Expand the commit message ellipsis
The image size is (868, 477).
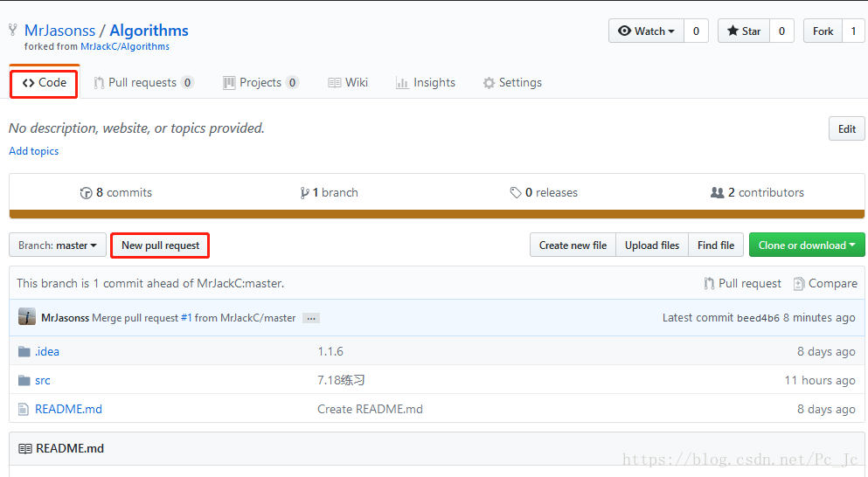[x=311, y=318]
